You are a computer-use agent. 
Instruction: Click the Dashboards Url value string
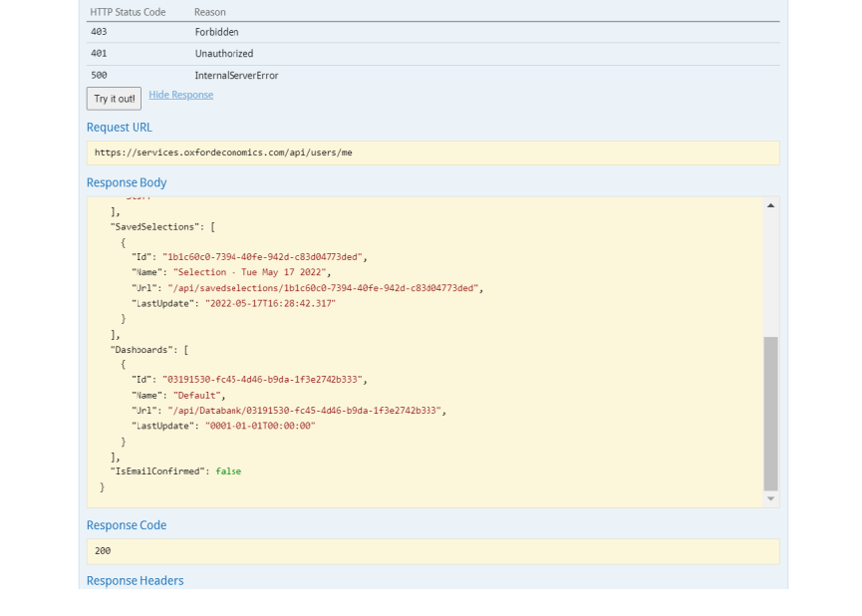pos(303,411)
